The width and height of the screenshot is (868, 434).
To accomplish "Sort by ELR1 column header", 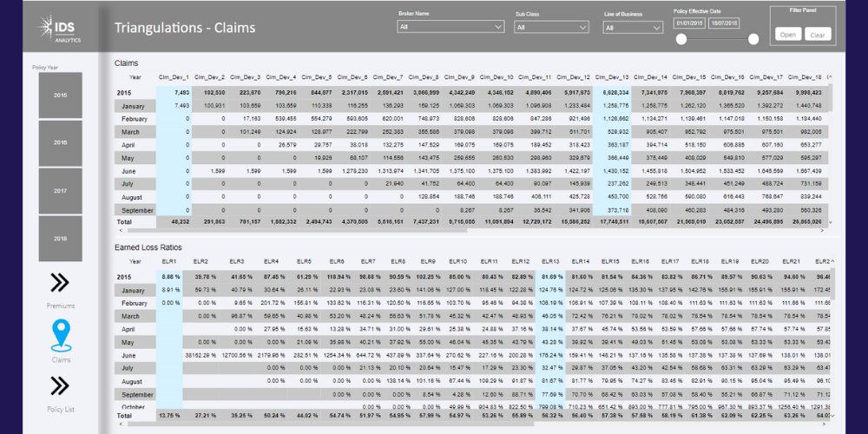I will [x=169, y=261].
